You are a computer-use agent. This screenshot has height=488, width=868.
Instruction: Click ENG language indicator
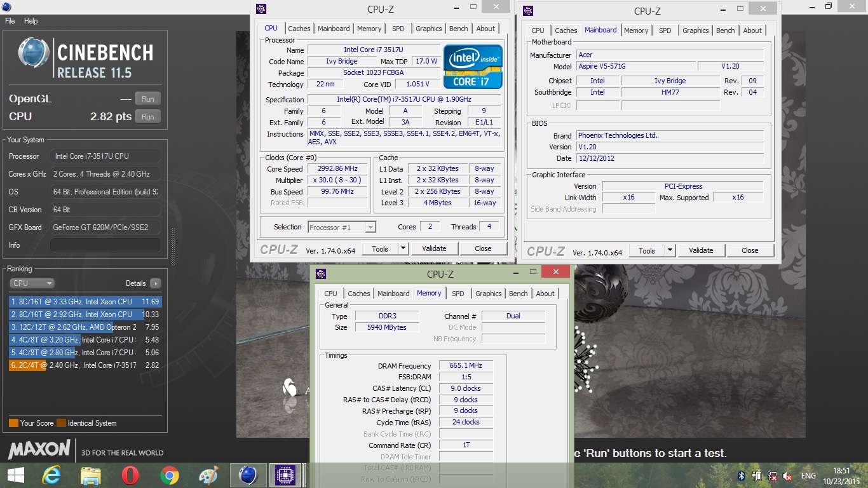click(808, 476)
